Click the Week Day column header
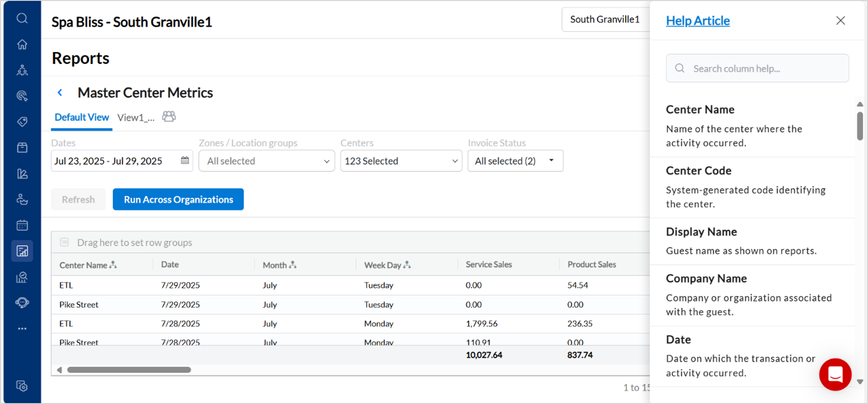This screenshot has width=868, height=404. 382,265
